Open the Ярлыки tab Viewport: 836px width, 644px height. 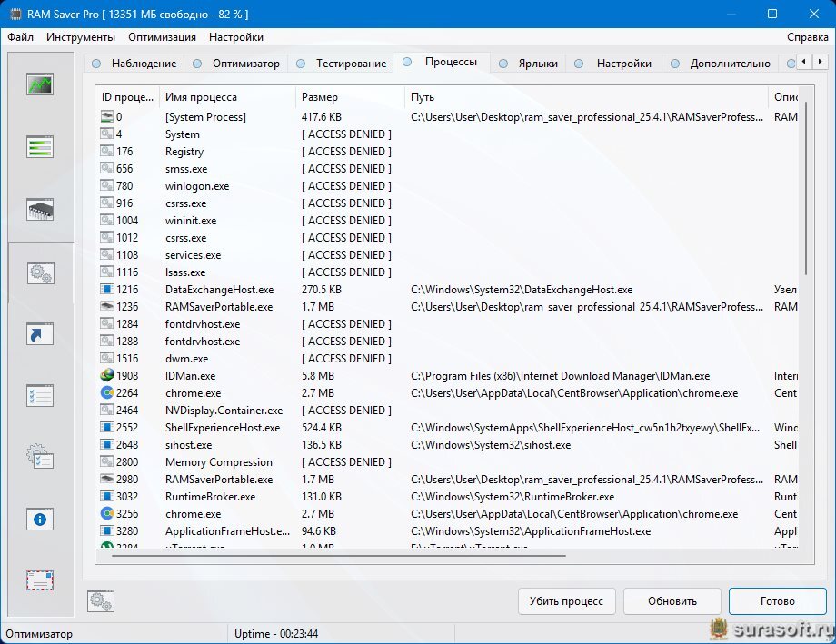point(528,64)
